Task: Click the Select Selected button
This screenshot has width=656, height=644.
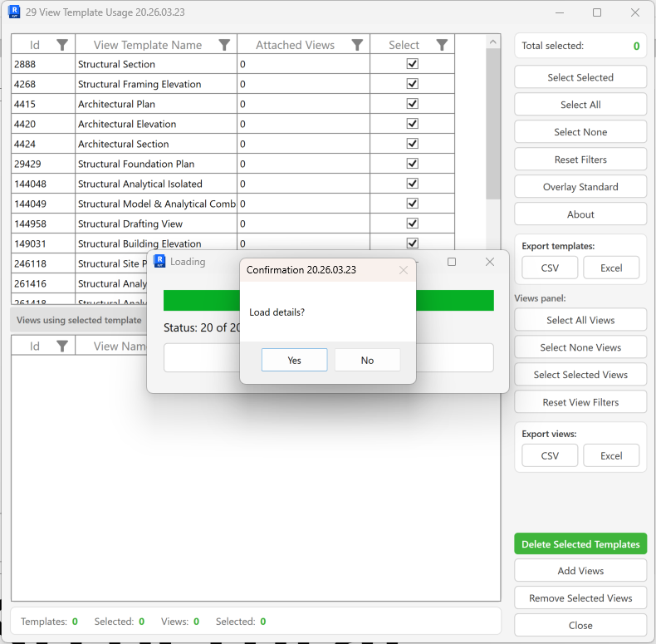Action: [580, 77]
